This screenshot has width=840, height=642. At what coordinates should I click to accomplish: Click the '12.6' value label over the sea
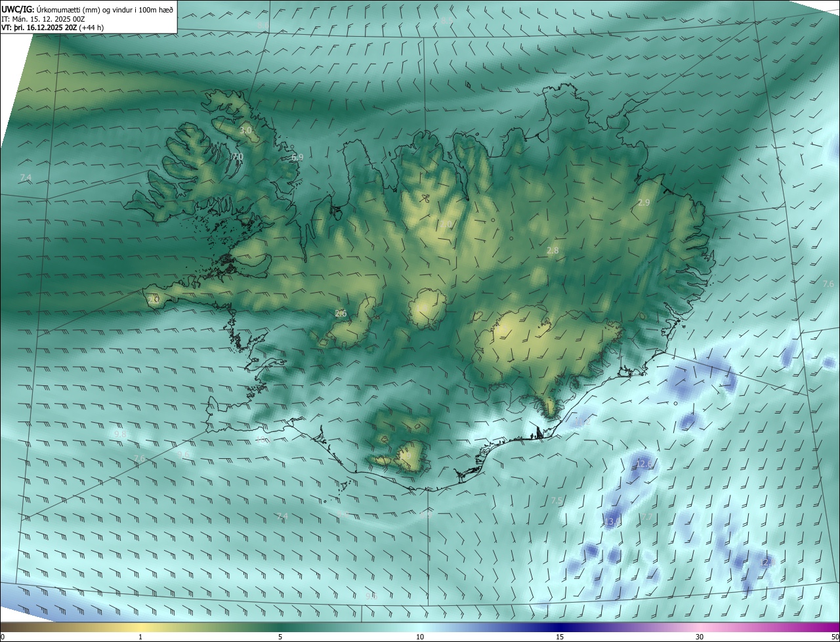(x=644, y=464)
